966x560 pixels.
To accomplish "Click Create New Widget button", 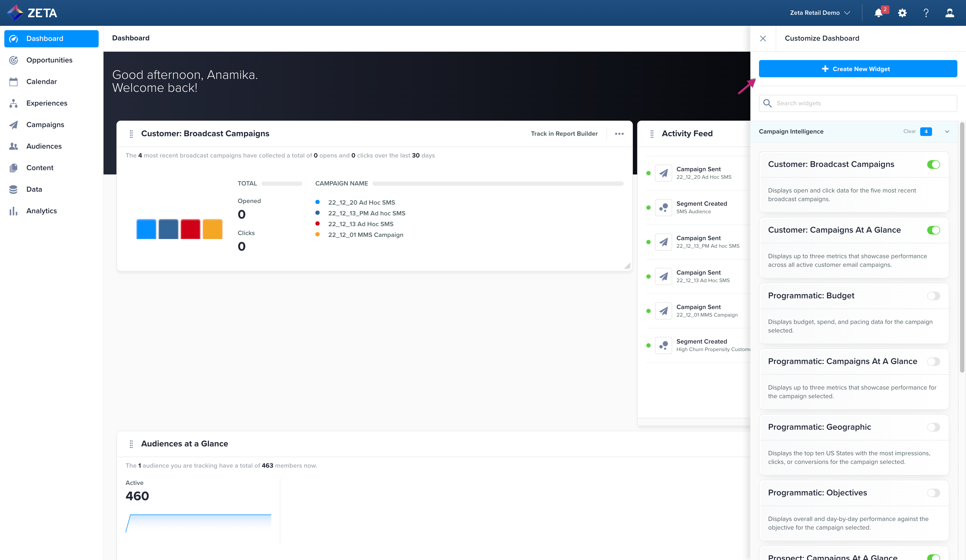I will point(858,69).
